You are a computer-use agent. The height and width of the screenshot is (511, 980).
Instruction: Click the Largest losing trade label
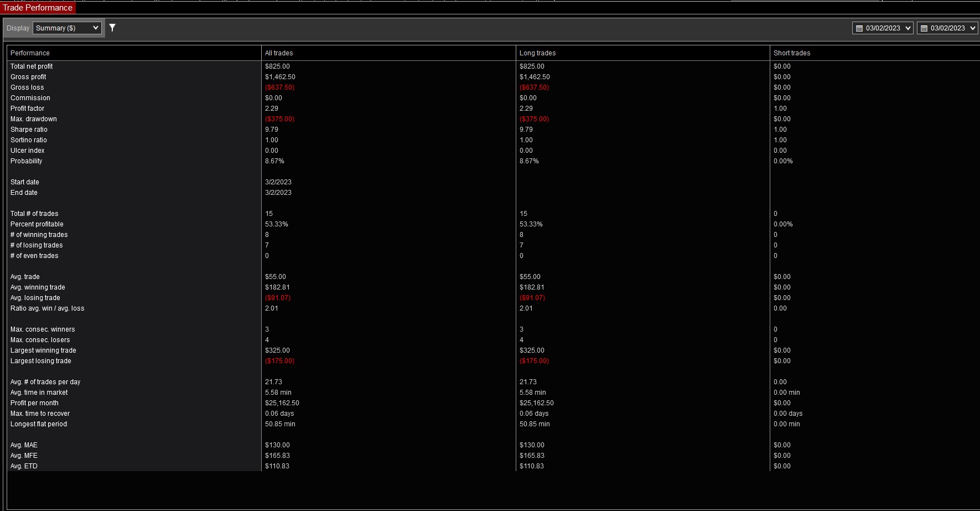pyautogui.click(x=41, y=361)
